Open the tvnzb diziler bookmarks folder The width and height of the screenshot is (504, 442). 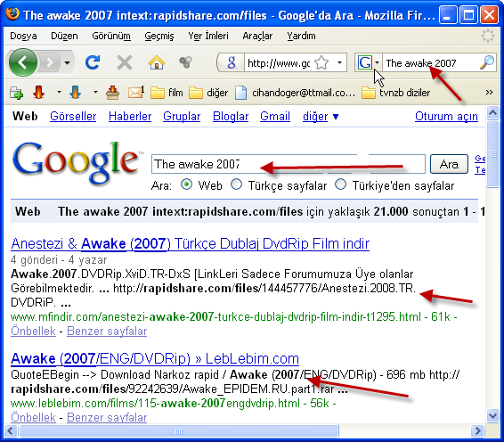click(x=395, y=93)
